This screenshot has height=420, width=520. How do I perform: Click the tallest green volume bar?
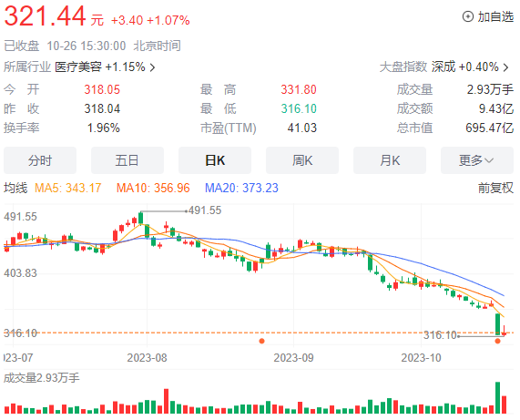[x=497, y=398]
